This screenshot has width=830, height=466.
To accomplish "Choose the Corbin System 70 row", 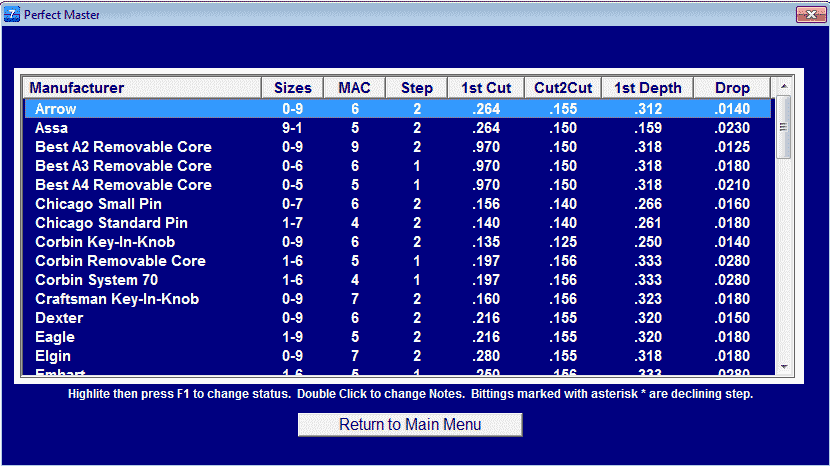I will [x=398, y=280].
